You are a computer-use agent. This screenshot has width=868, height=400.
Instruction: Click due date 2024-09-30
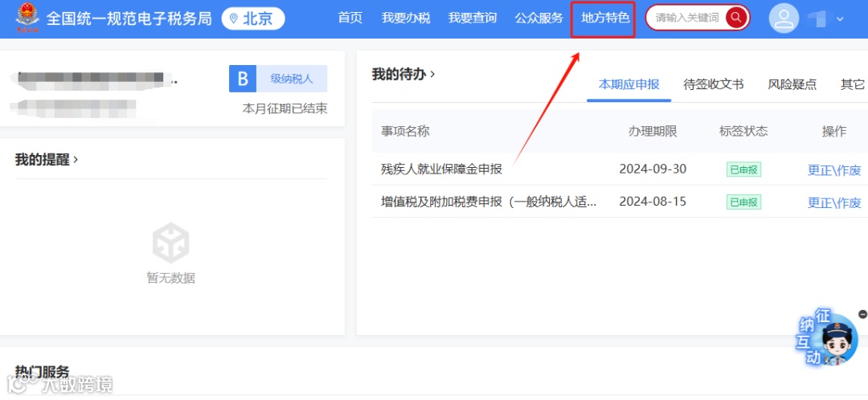click(x=653, y=169)
